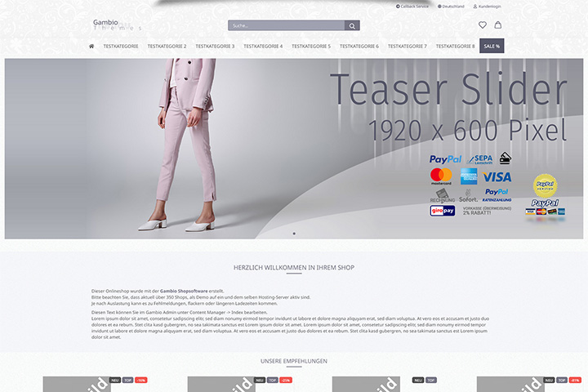Click into the Suche search field
The image size is (588, 392).
tap(287, 25)
